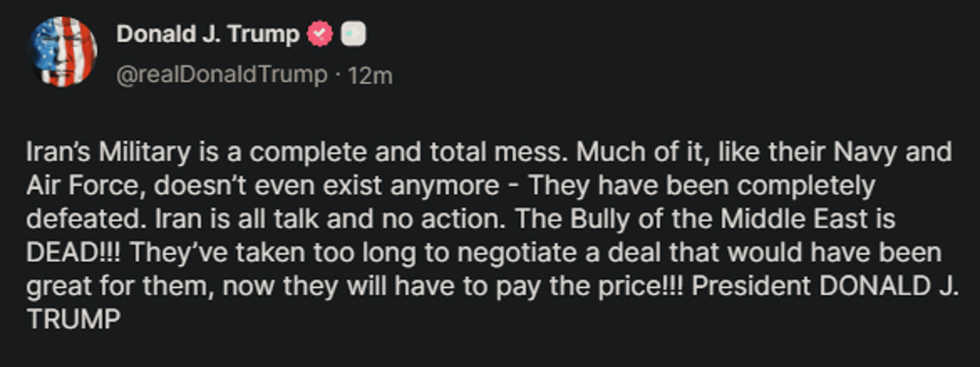
Task: Click the dot separator before the timestamp
Action: click(x=337, y=75)
